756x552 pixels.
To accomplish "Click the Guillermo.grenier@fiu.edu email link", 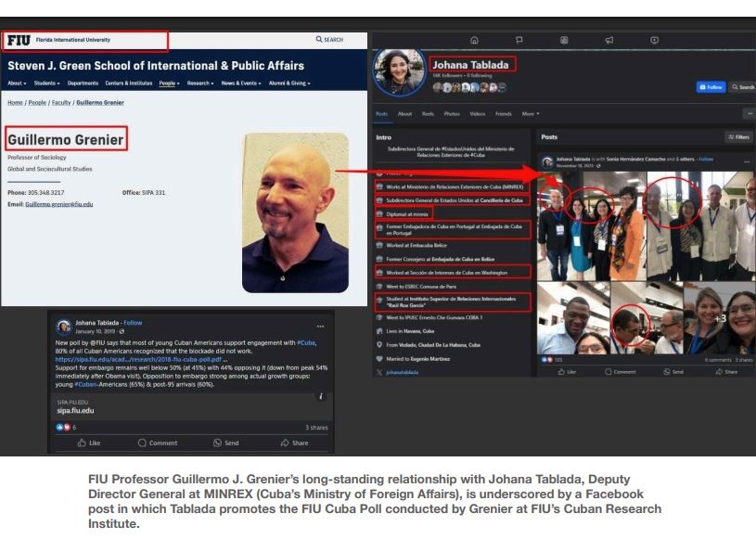I will [x=59, y=204].
